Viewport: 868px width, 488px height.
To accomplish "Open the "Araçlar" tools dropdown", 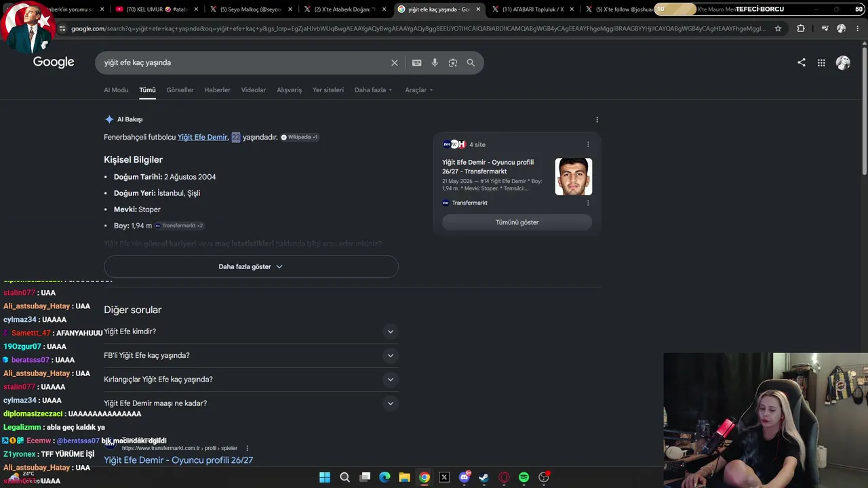I will (x=418, y=90).
